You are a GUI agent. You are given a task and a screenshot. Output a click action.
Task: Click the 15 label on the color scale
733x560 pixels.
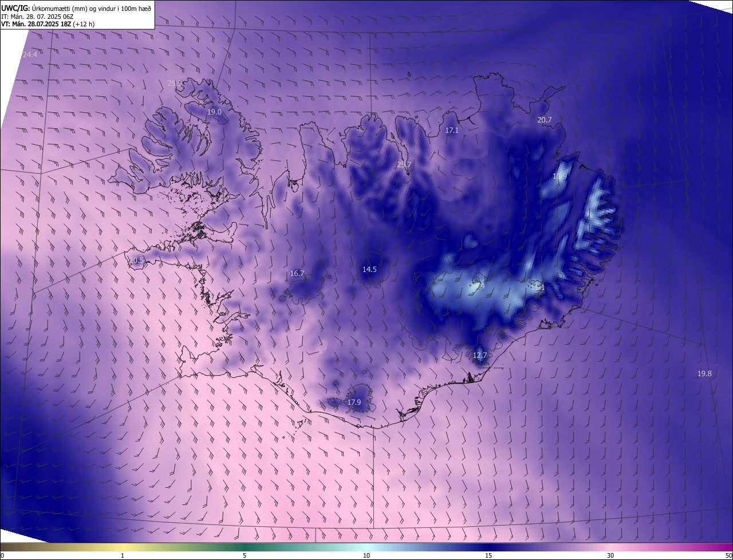coord(488,556)
